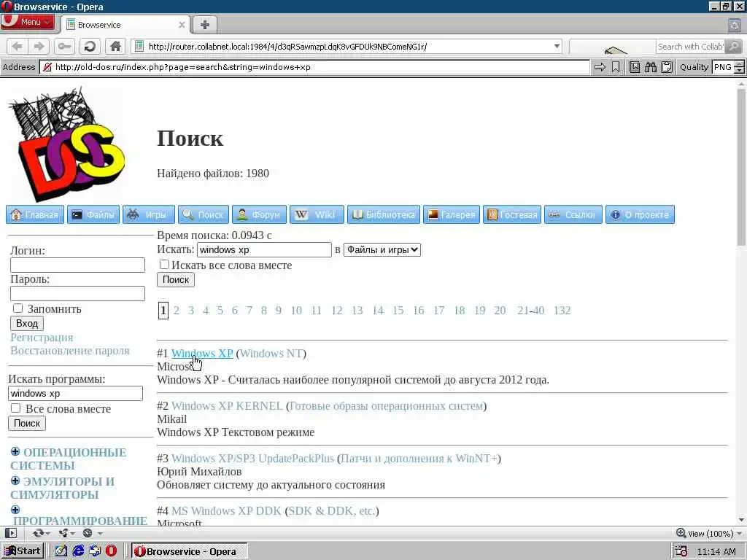Focus main Искать field with windows xp
The image size is (747, 560).
(x=264, y=249)
